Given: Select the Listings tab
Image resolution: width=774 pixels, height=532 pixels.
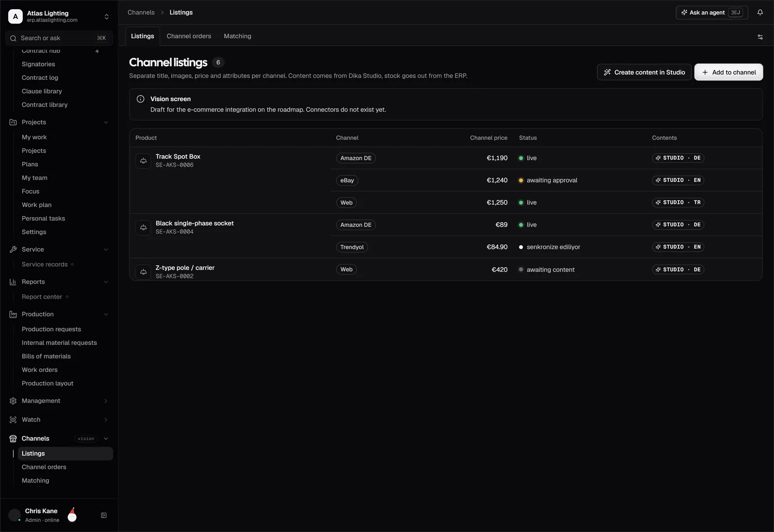Looking at the screenshot, I should click(x=143, y=36).
